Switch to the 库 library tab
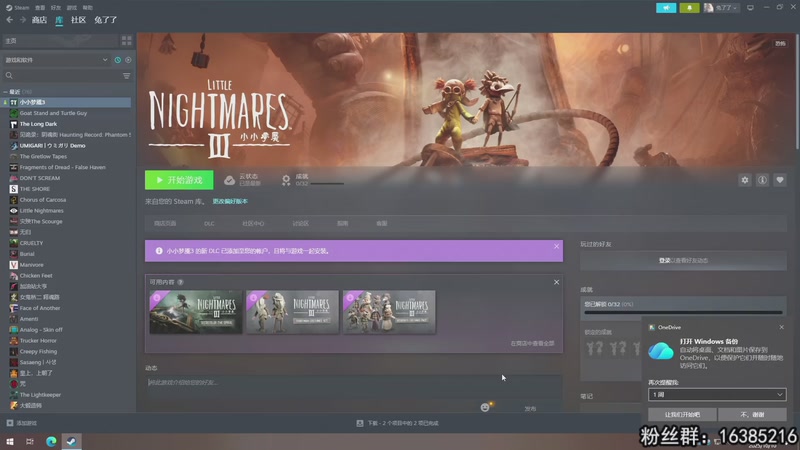 59,20
